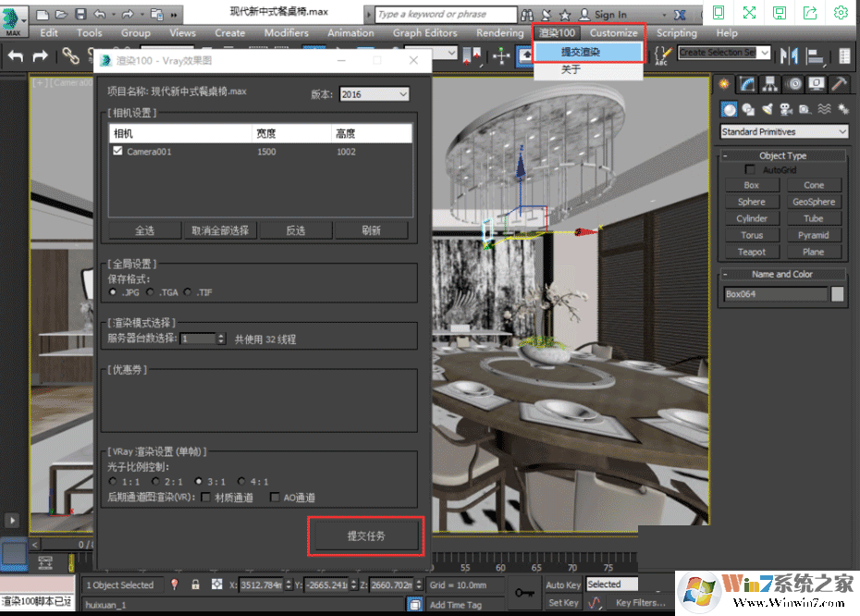The image size is (860, 616).
Task: Click the green share export icon
Action: (810, 12)
